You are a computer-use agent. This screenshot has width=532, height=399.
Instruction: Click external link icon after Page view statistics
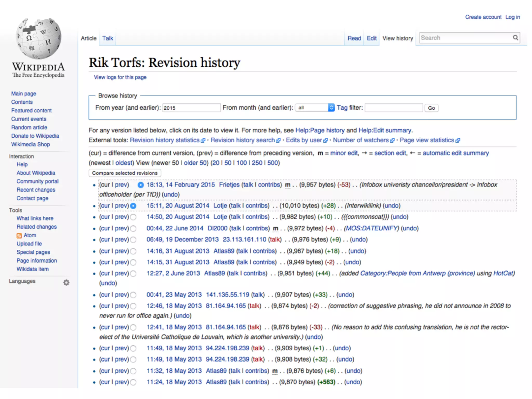click(458, 141)
